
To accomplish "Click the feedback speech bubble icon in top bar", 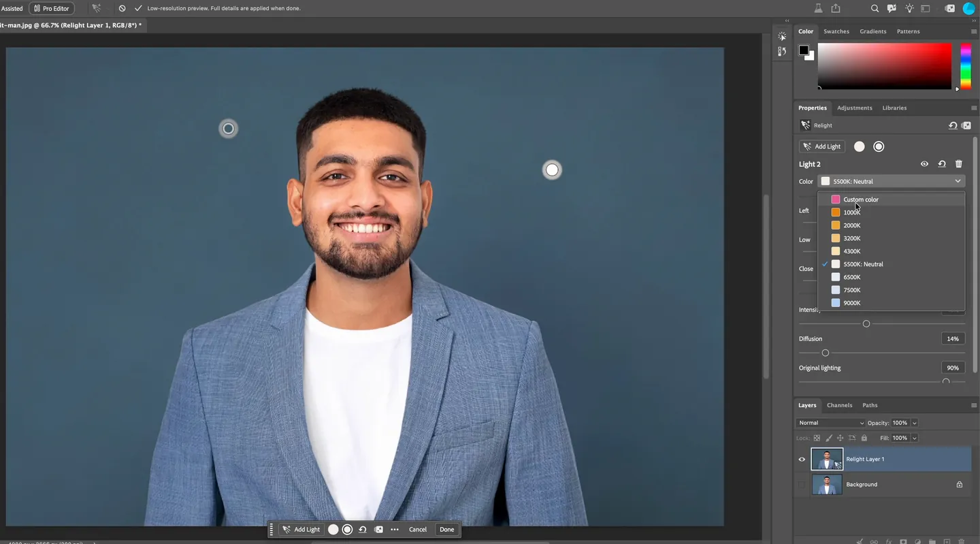I will point(892,8).
